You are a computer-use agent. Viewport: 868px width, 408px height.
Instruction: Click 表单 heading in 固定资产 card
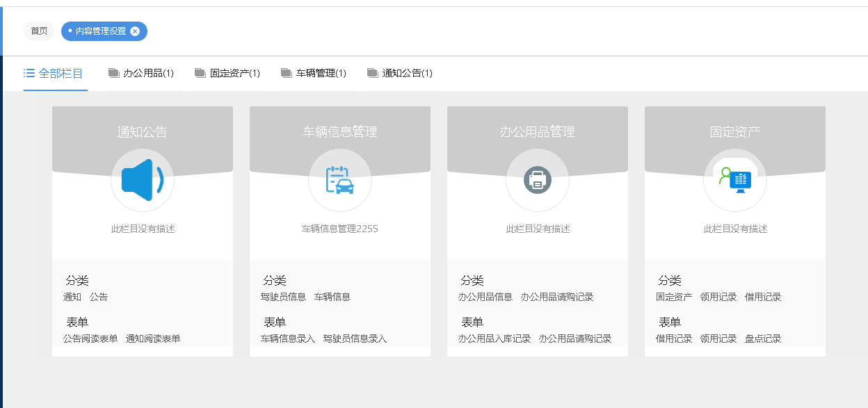click(670, 323)
